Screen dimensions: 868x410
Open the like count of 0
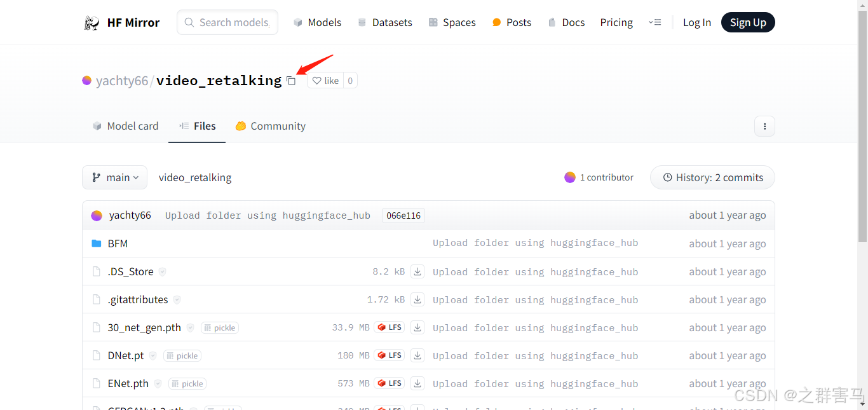[x=350, y=81]
